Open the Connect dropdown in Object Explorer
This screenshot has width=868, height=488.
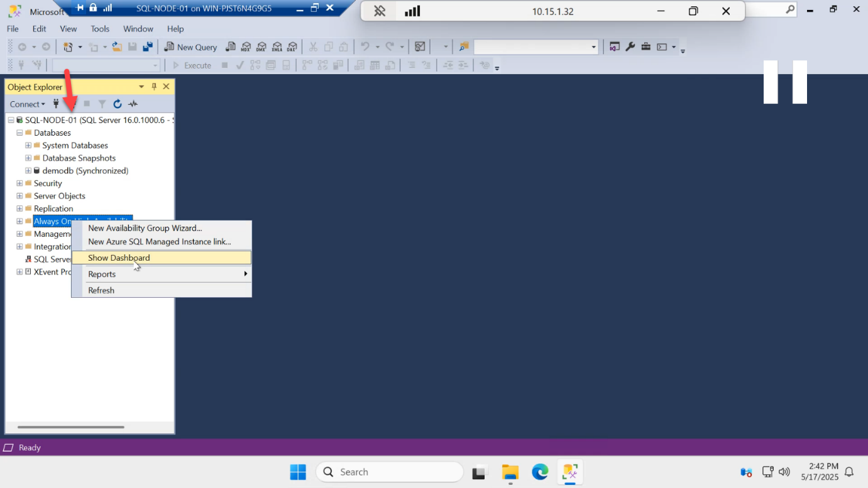click(27, 104)
